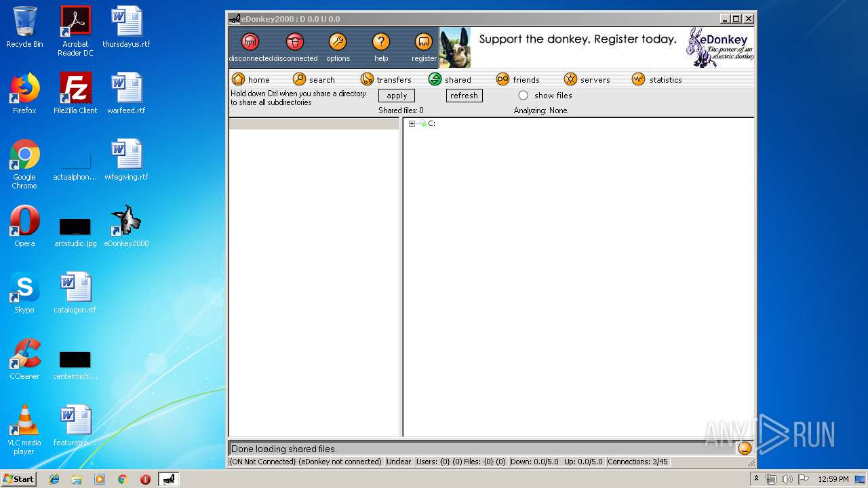Select the shared tab
Screen dimensions: 868x488
(x=450, y=79)
